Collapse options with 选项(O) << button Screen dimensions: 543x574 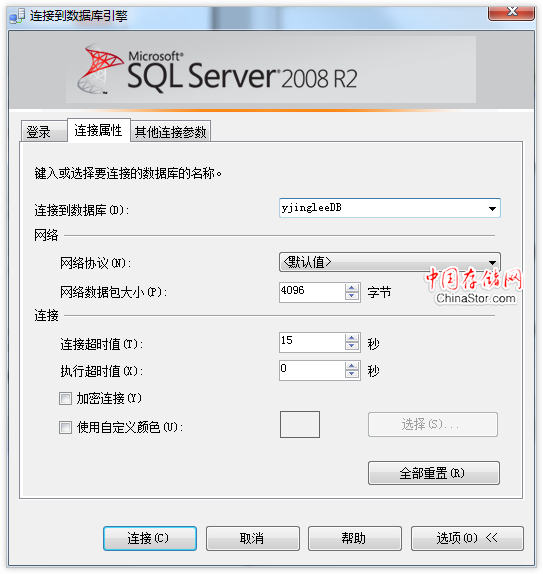(467, 538)
